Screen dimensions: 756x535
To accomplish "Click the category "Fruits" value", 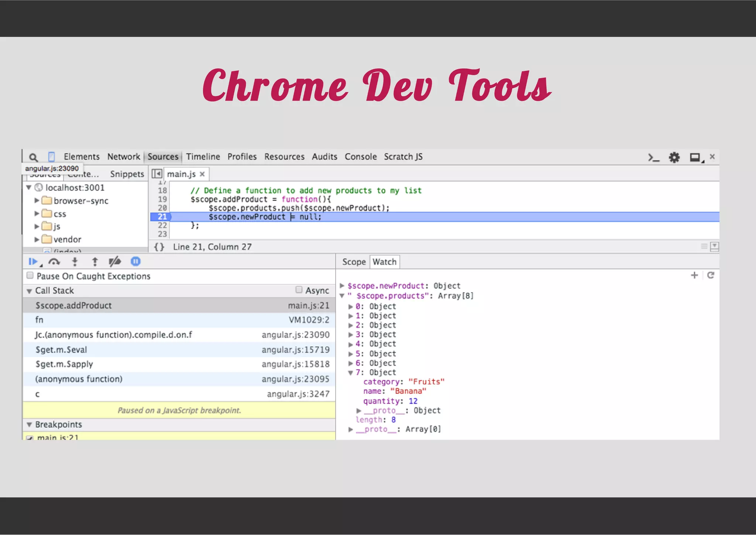I will [x=426, y=382].
